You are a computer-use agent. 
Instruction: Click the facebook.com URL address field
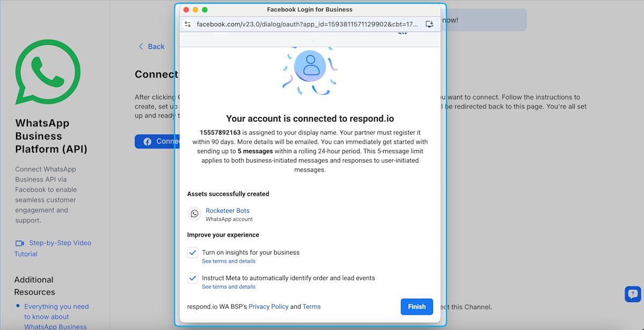click(x=306, y=24)
